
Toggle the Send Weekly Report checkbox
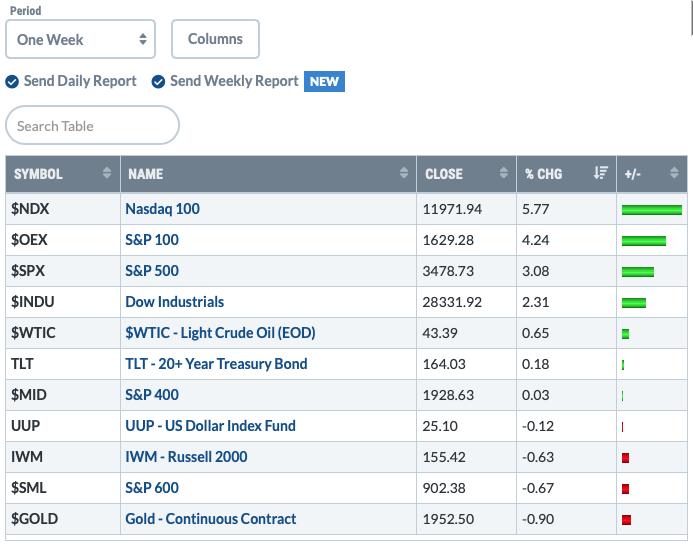coord(158,82)
